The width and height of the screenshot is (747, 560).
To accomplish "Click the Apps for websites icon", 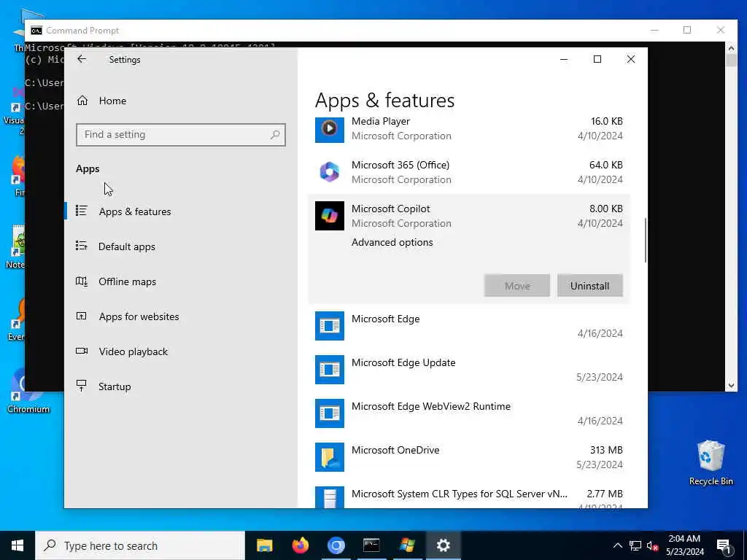I will tap(82, 316).
